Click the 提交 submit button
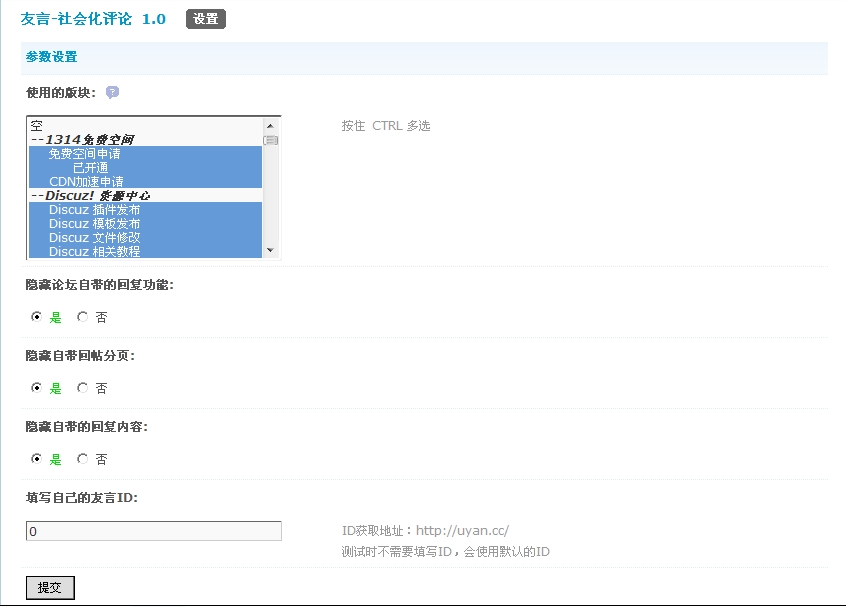 coord(49,587)
